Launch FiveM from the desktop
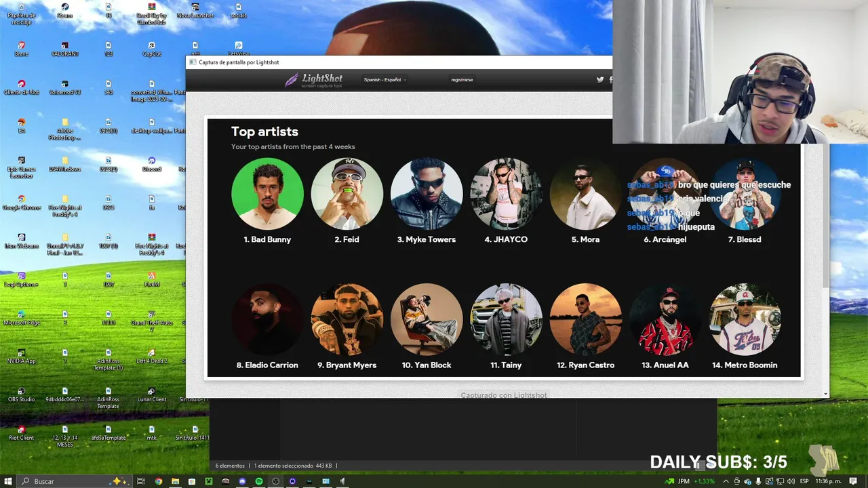This screenshot has width=868, height=488. [152, 279]
